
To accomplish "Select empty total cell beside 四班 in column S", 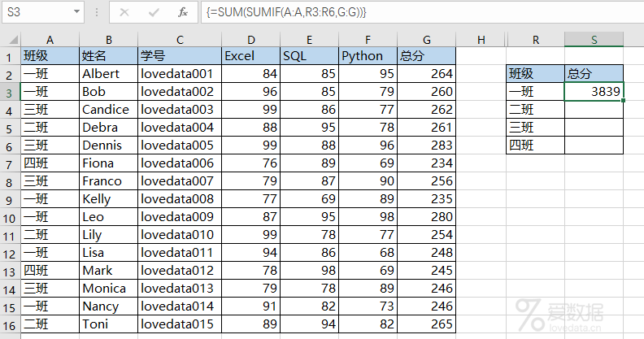I will point(594,146).
